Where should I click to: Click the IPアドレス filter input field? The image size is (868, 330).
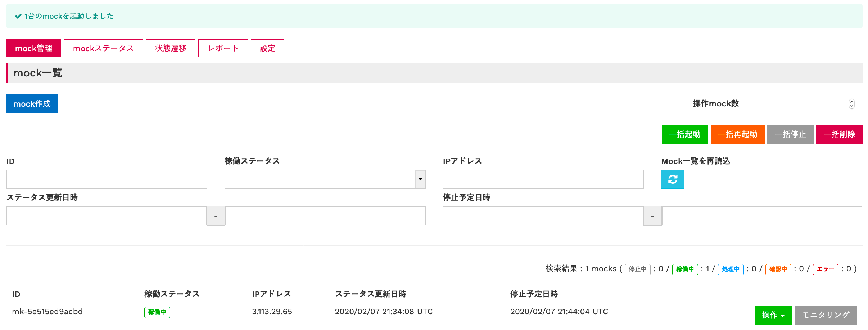[x=543, y=179]
